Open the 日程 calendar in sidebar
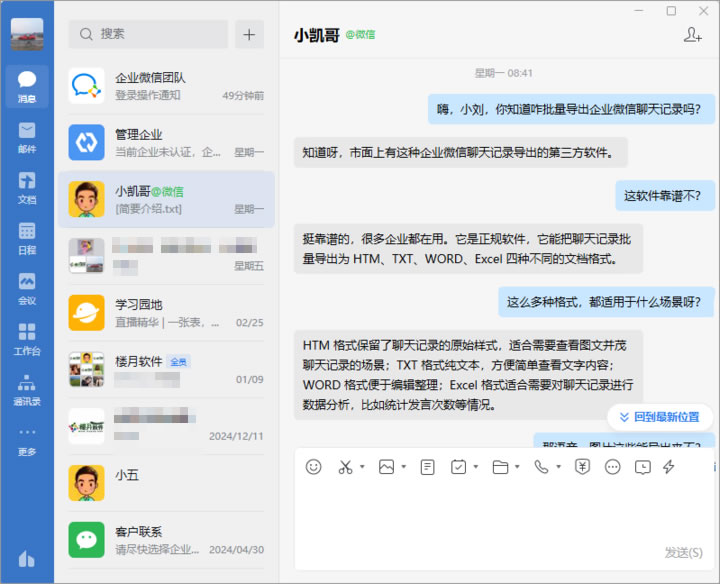The image size is (720, 584). (27, 237)
